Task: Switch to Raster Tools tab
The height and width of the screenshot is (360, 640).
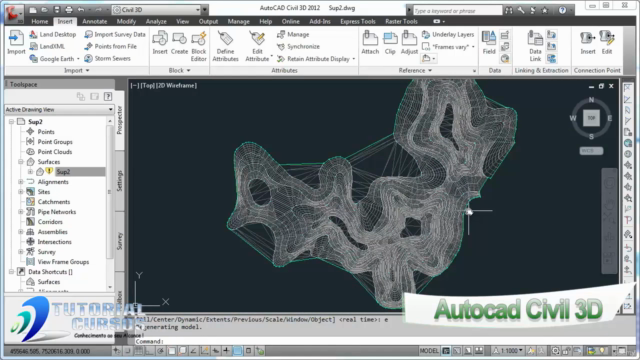Action: pyautogui.click(x=401, y=21)
